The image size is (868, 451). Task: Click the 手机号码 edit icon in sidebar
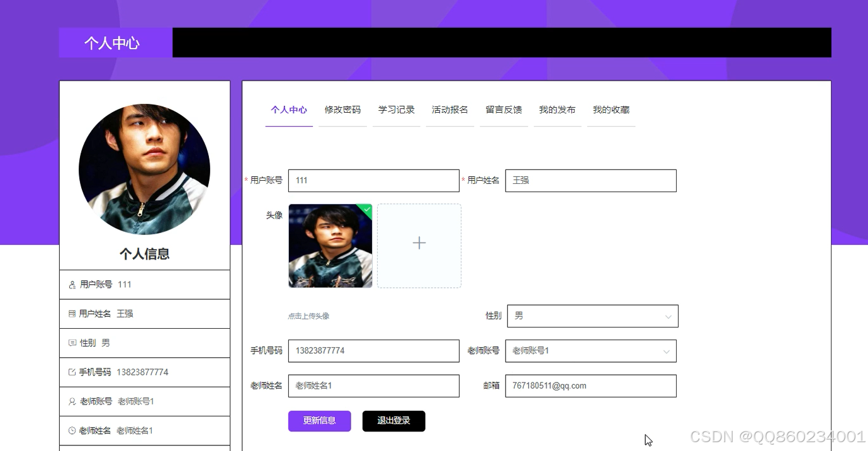click(x=72, y=372)
